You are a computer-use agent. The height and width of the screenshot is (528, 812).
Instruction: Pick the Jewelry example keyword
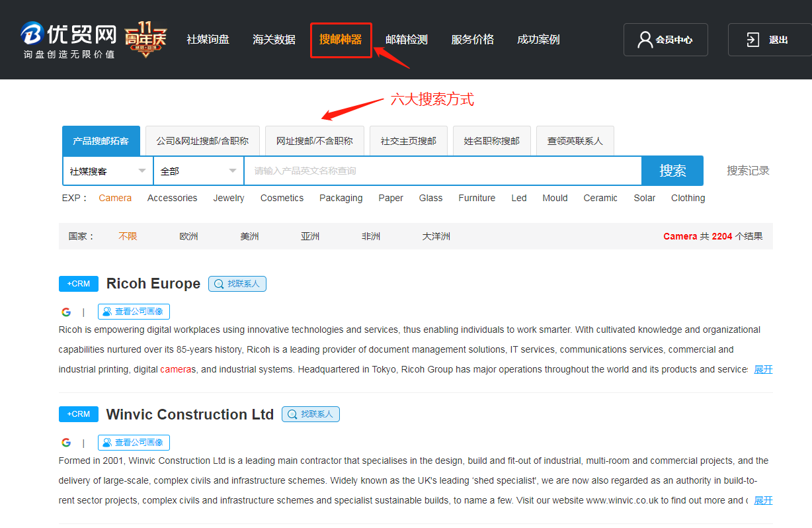pyautogui.click(x=229, y=198)
